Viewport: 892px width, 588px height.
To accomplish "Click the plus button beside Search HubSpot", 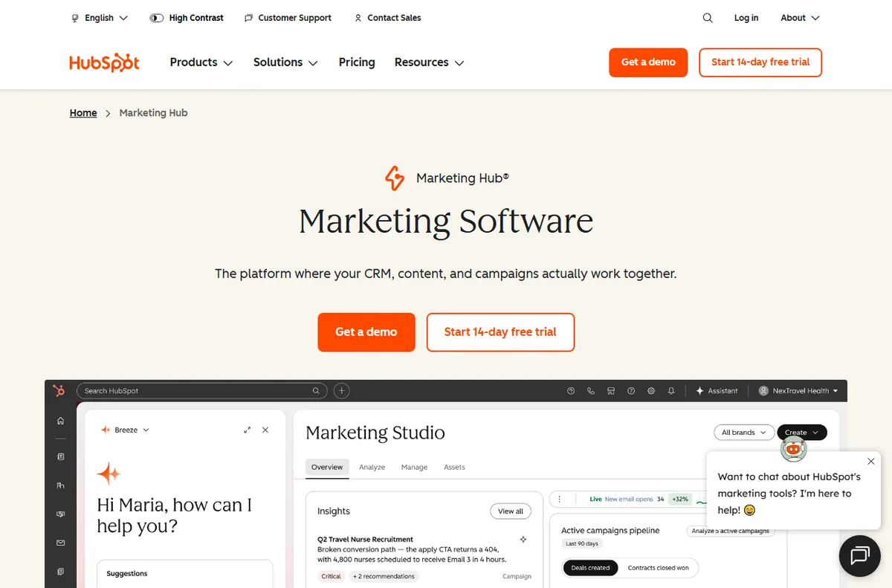I will click(341, 390).
